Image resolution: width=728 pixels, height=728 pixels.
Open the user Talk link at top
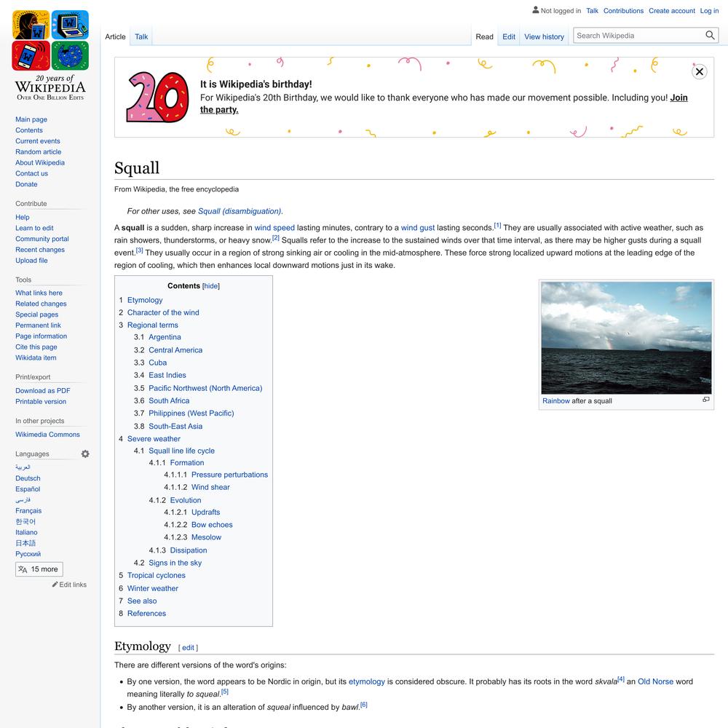coord(592,11)
